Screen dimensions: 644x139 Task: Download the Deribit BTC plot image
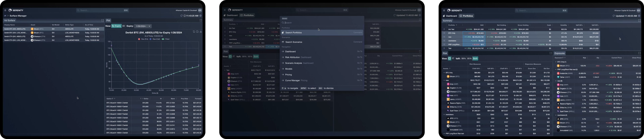[x=201, y=32]
